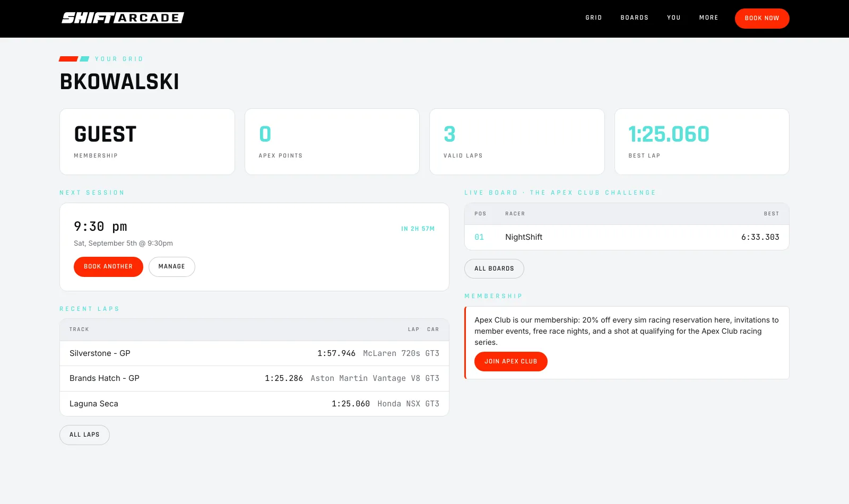Click the Racer column header
849x504 pixels.
(x=515, y=214)
